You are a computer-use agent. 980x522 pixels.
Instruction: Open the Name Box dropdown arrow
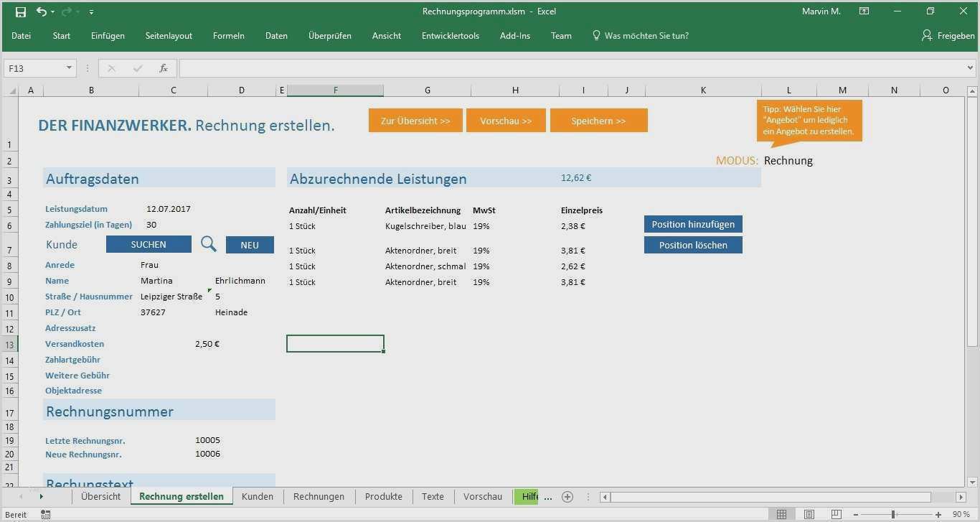point(67,68)
